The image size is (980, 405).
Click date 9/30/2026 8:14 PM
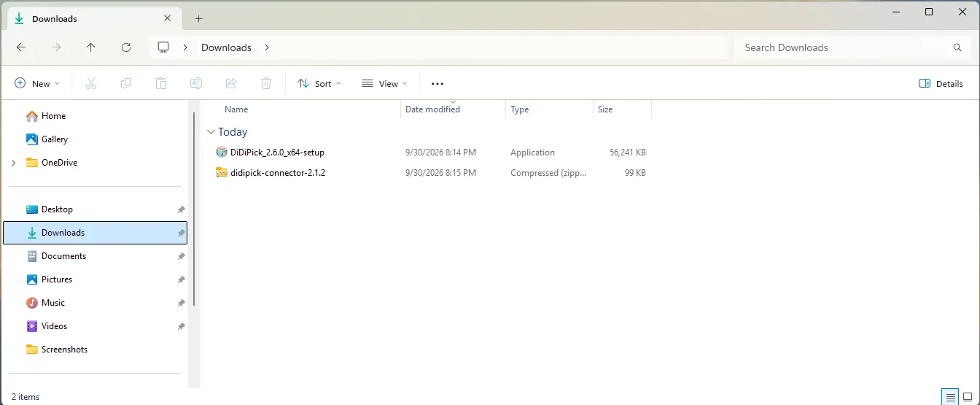pos(440,153)
